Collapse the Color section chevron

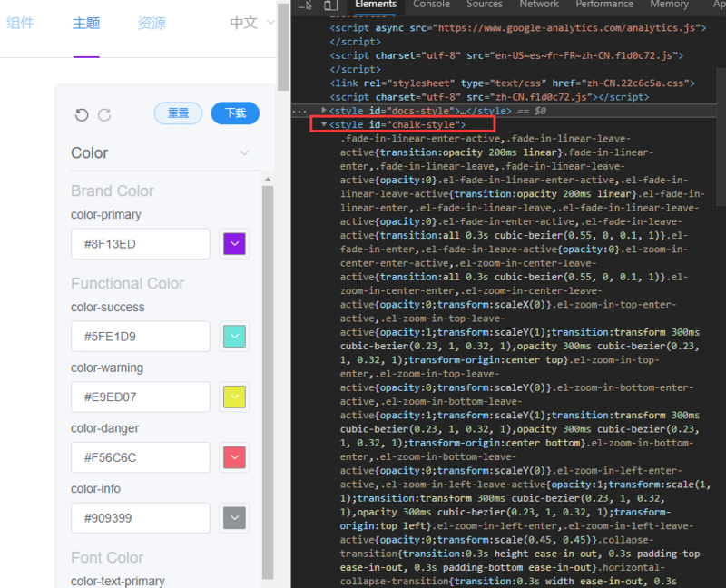click(244, 152)
